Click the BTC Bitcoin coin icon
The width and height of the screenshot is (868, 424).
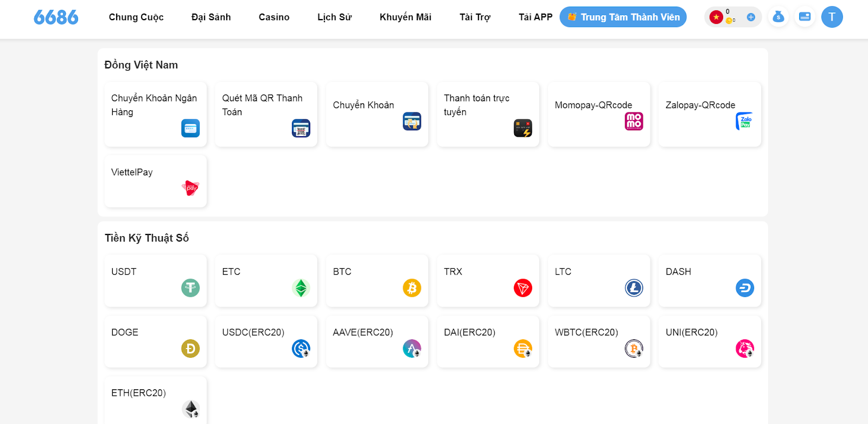(412, 288)
